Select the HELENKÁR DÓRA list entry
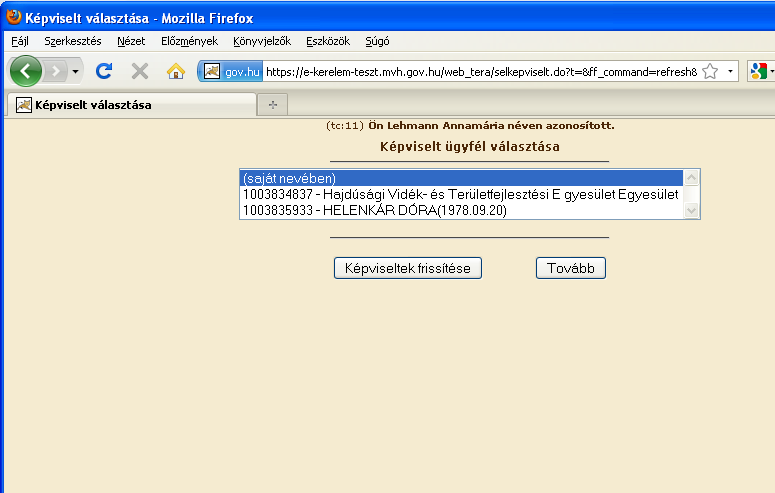 462,210
